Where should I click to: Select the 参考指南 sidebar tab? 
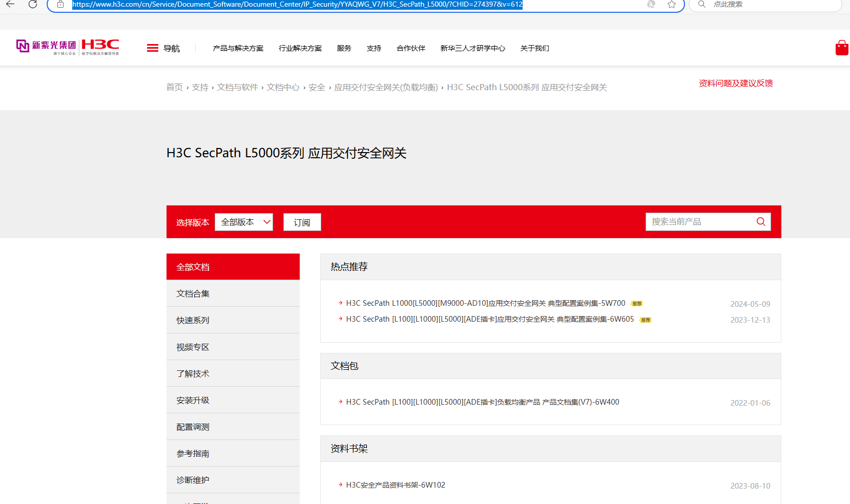[x=233, y=453]
